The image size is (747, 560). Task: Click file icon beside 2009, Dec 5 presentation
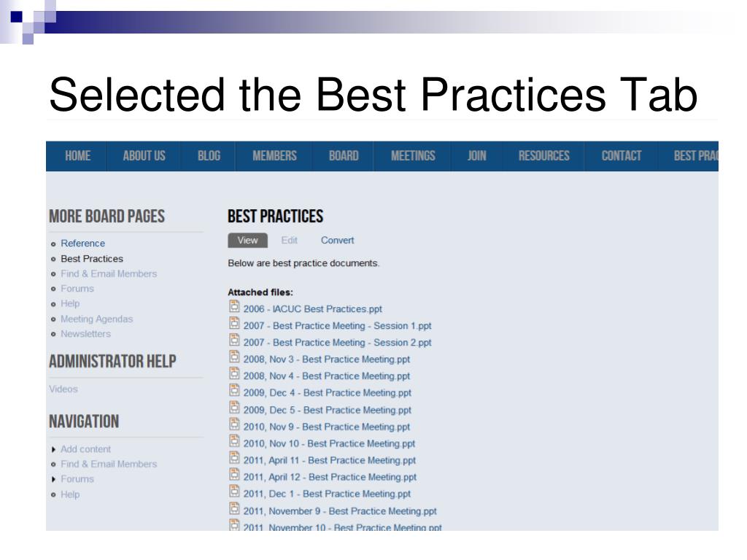234,408
